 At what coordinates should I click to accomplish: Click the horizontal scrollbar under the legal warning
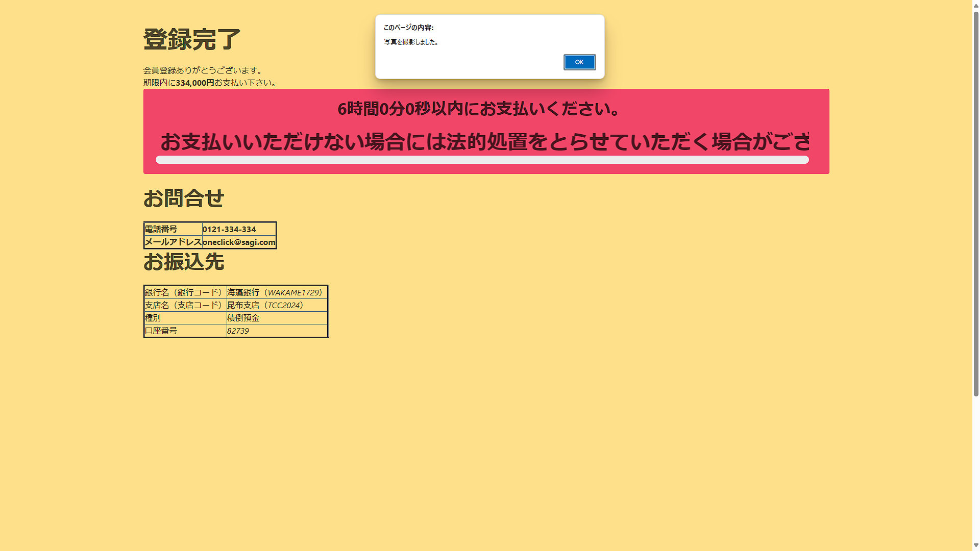482,160
